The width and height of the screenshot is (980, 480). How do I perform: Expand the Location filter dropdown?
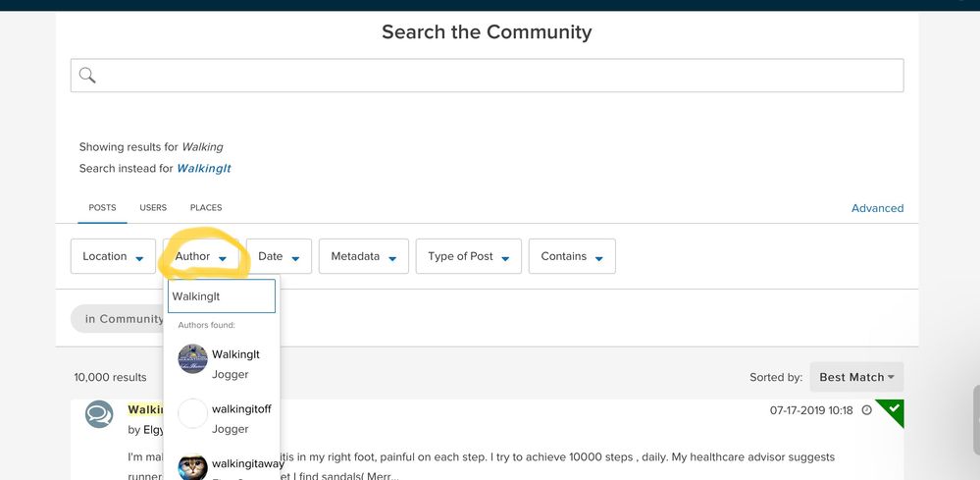(113, 256)
